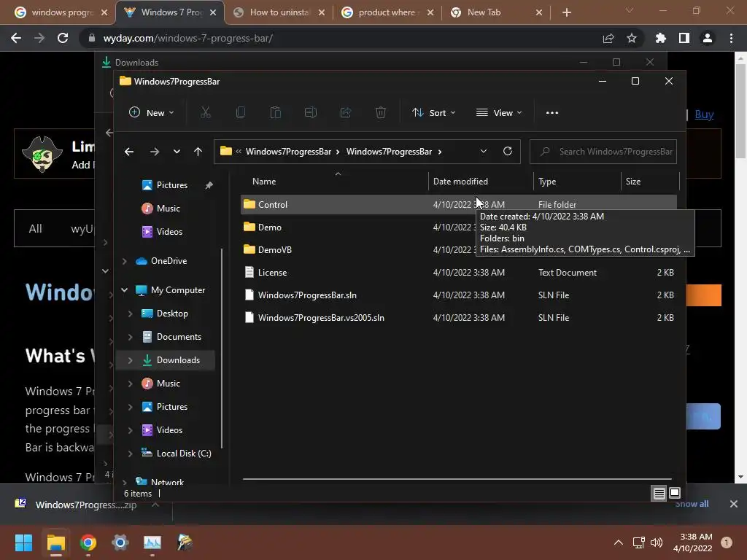
Task: Select pinned Pictures in Quick access
Action: click(x=172, y=184)
